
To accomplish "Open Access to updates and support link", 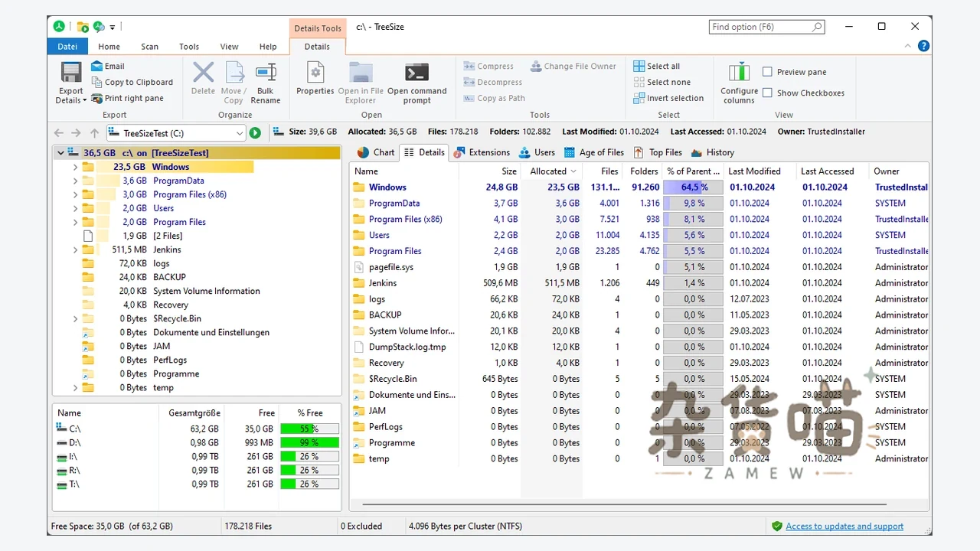I will pos(844,527).
